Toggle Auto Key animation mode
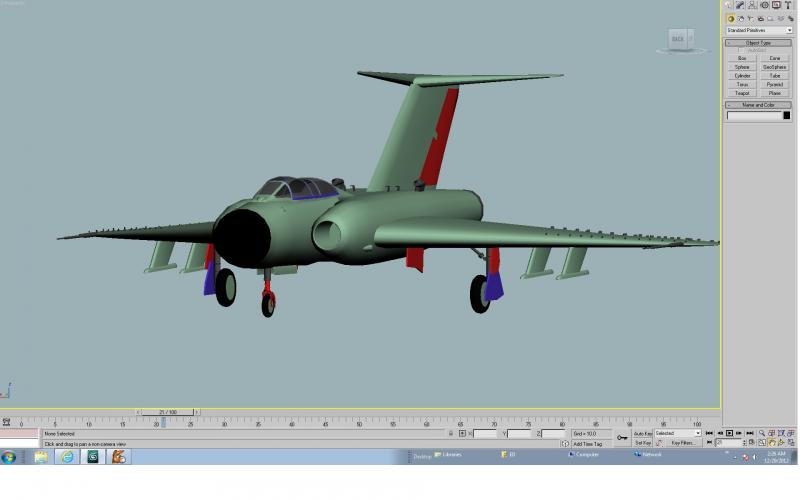 click(643, 434)
